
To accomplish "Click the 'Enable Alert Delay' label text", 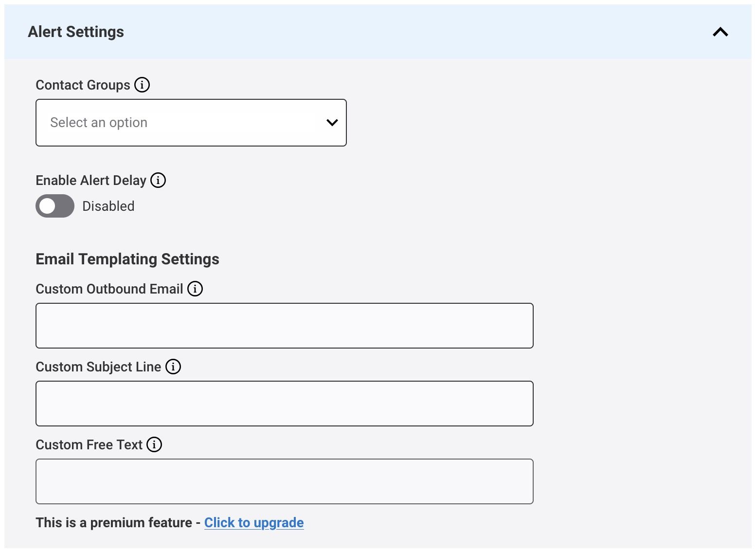I will (91, 181).
